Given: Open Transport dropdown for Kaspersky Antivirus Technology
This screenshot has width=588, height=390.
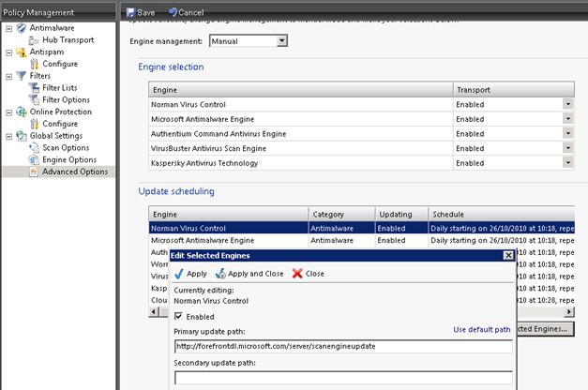Looking at the screenshot, I should (567, 162).
